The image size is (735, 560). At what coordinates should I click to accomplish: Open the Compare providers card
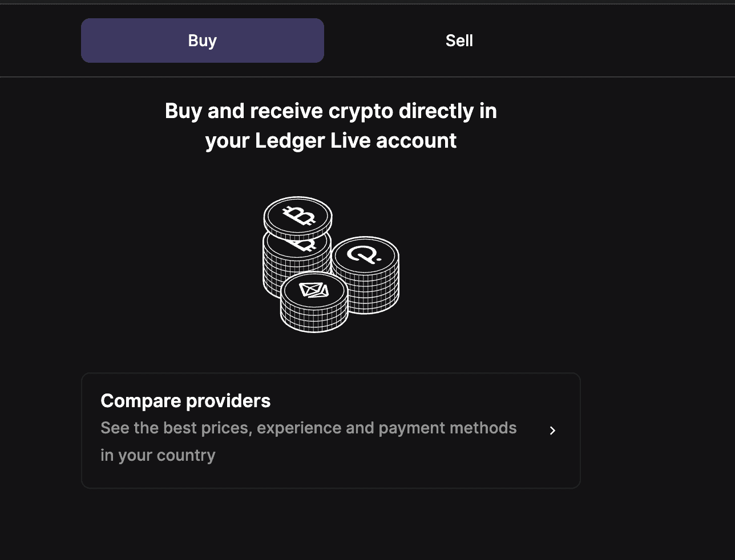point(330,431)
